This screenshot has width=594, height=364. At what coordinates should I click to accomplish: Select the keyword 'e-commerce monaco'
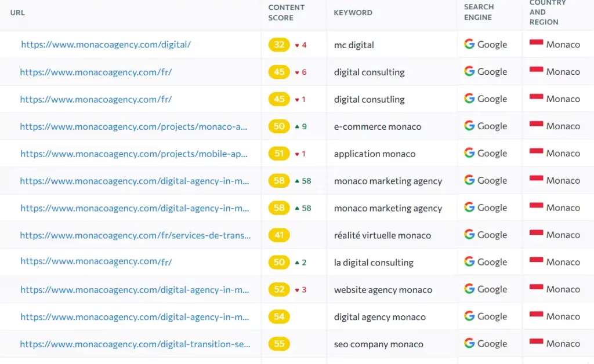pyautogui.click(x=378, y=127)
